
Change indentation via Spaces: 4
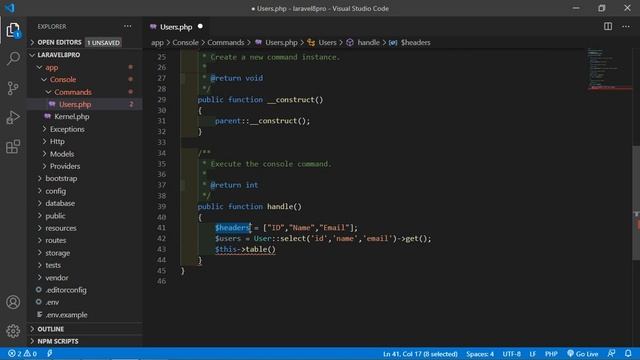coord(480,354)
